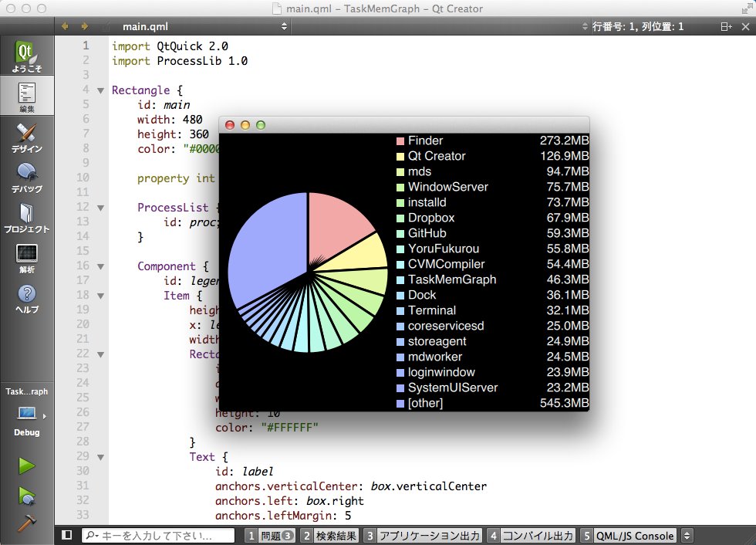Click 'height: 360' on line 7

[x=173, y=134]
